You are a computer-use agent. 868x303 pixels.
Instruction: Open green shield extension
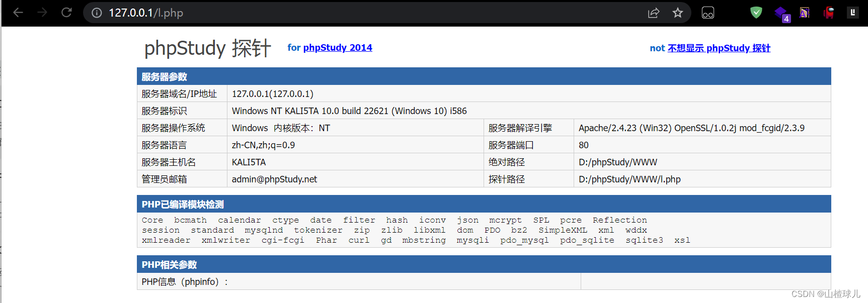pyautogui.click(x=756, y=12)
